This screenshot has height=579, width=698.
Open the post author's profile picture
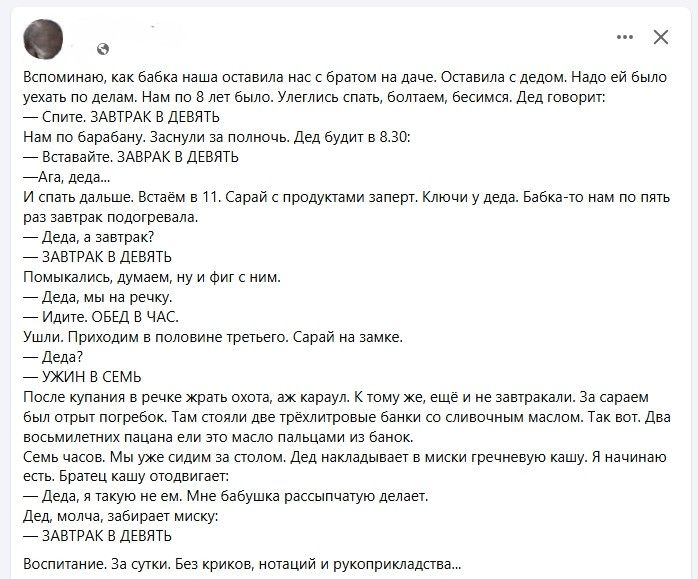click(43, 39)
